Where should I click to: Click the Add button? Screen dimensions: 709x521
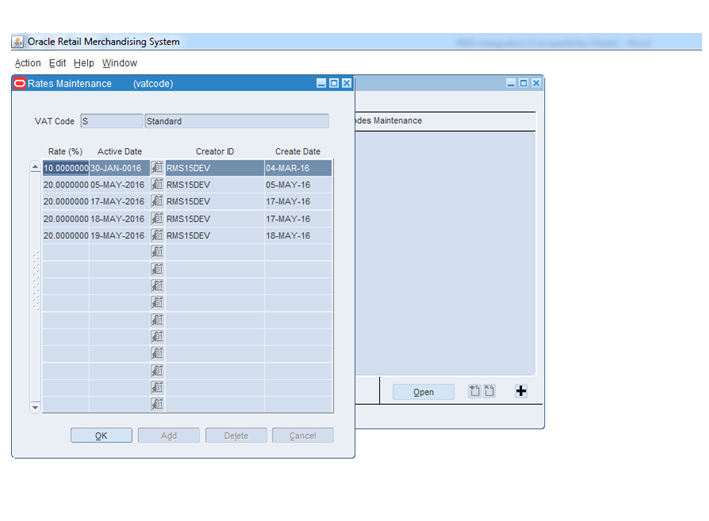169,436
